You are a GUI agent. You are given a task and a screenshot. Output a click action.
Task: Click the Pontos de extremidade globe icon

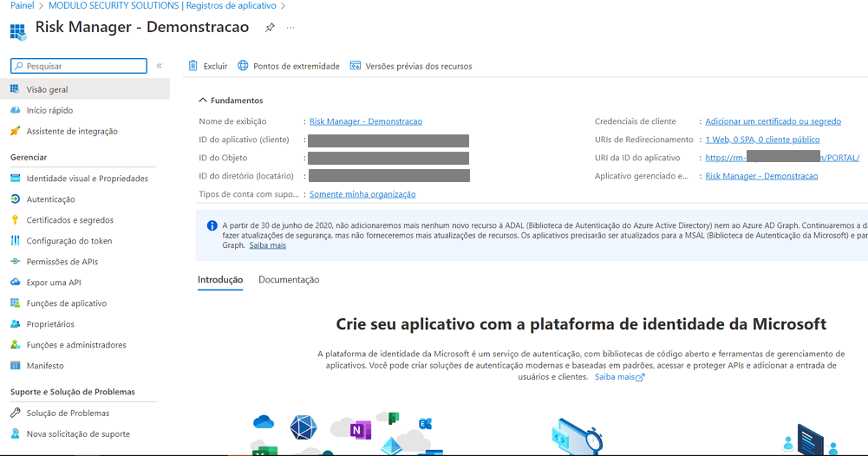coord(243,66)
